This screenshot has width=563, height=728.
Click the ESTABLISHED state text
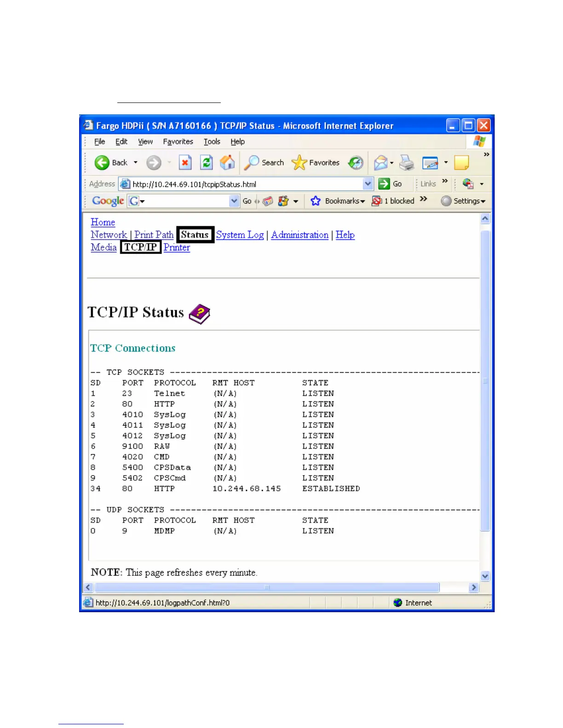(331, 489)
